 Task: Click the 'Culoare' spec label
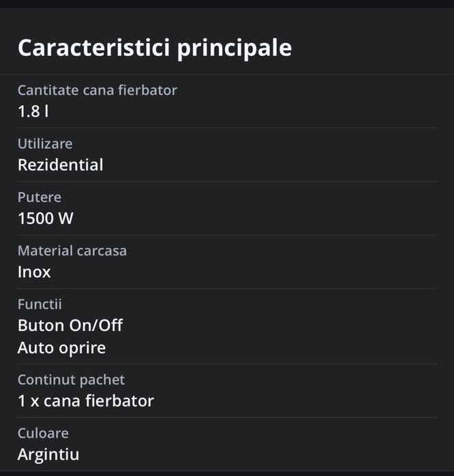click(x=43, y=433)
